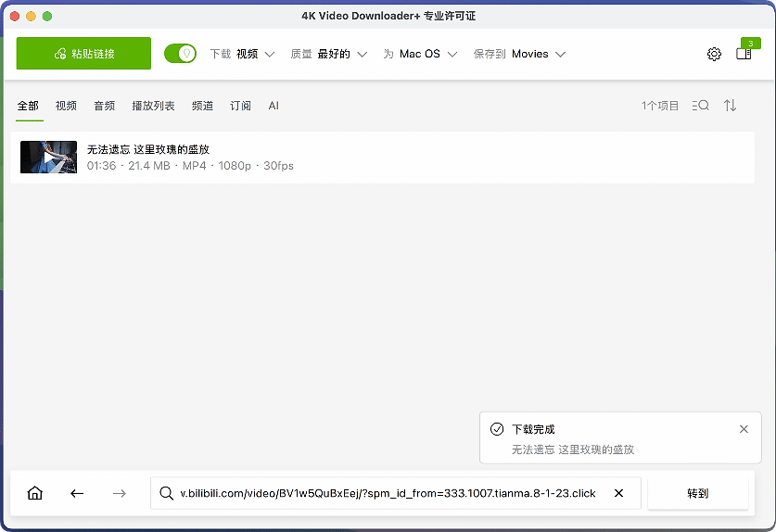Go to browser home via house icon

(34, 493)
